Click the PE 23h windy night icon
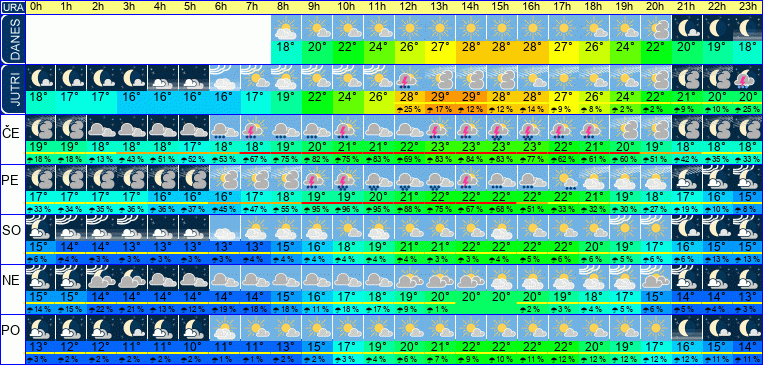763x365 pixels. [749, 178]
